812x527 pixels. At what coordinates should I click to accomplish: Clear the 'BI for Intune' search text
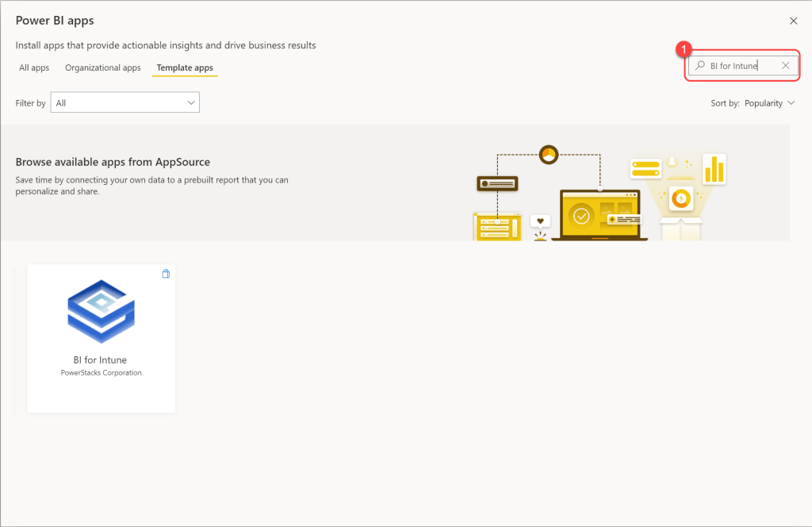tap(785, 66)
